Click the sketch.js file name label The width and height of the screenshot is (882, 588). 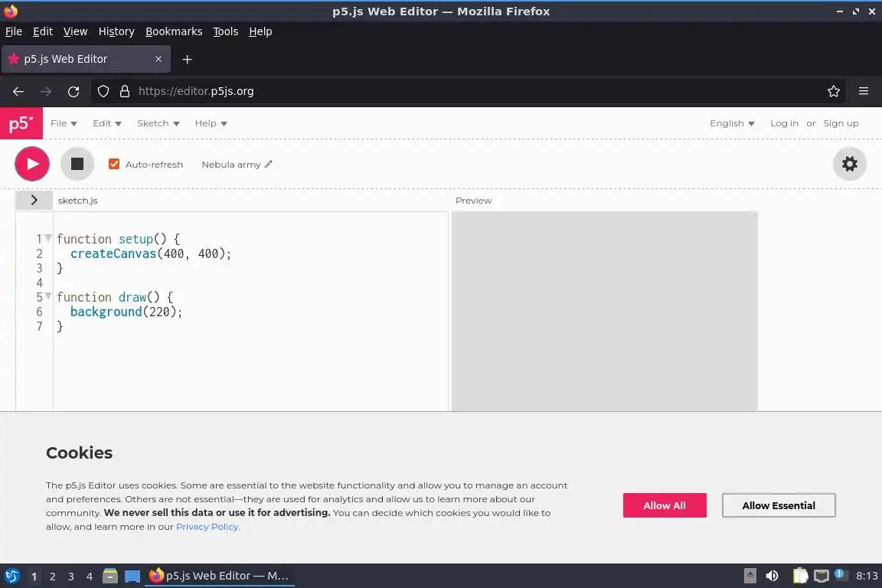pos(77,201)
